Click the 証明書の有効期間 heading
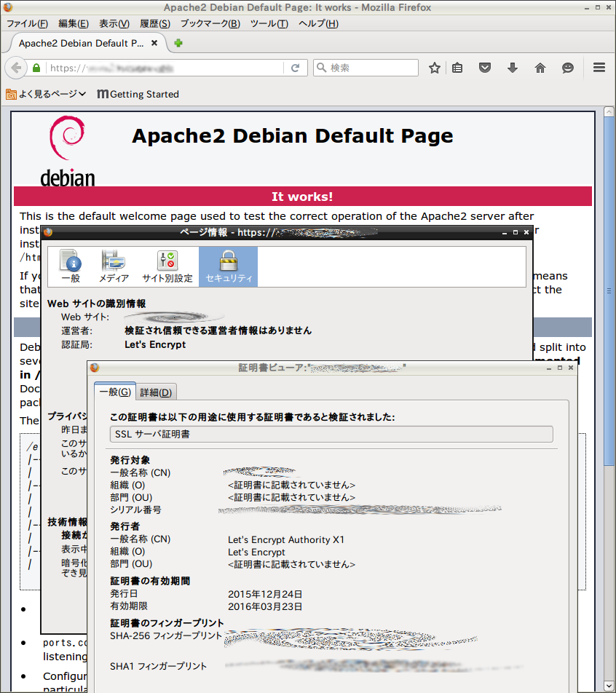The width and height of the screenshot is (616, 693). pyautogui.click(x=150, y=581)
